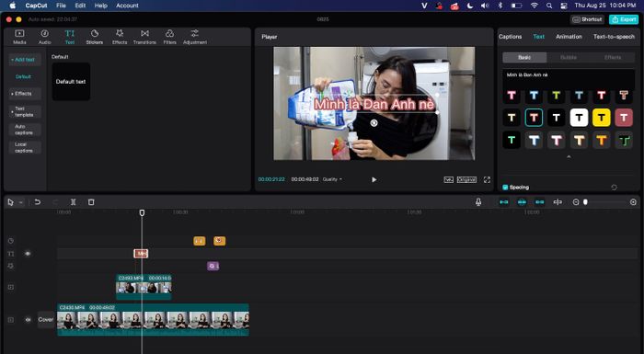Toggle text track visibility eye icon
Viewport: 644px width, 354px height.
pos(28,254)
